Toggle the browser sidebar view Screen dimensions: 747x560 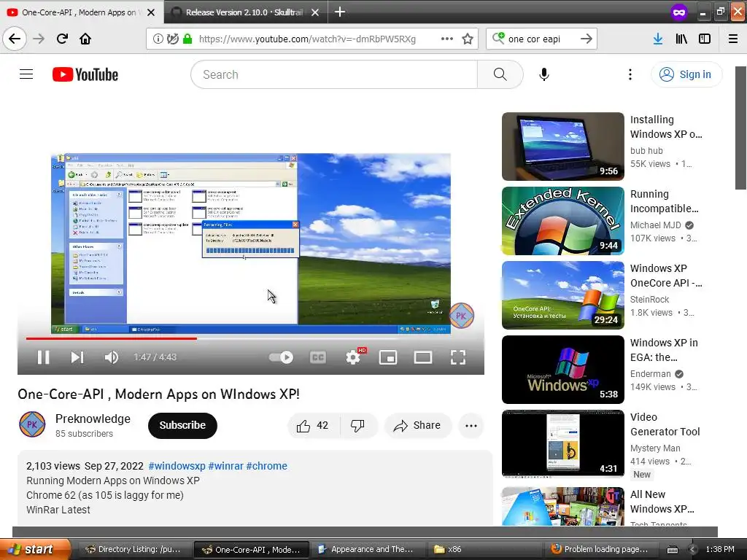click(x=705, y=39)
